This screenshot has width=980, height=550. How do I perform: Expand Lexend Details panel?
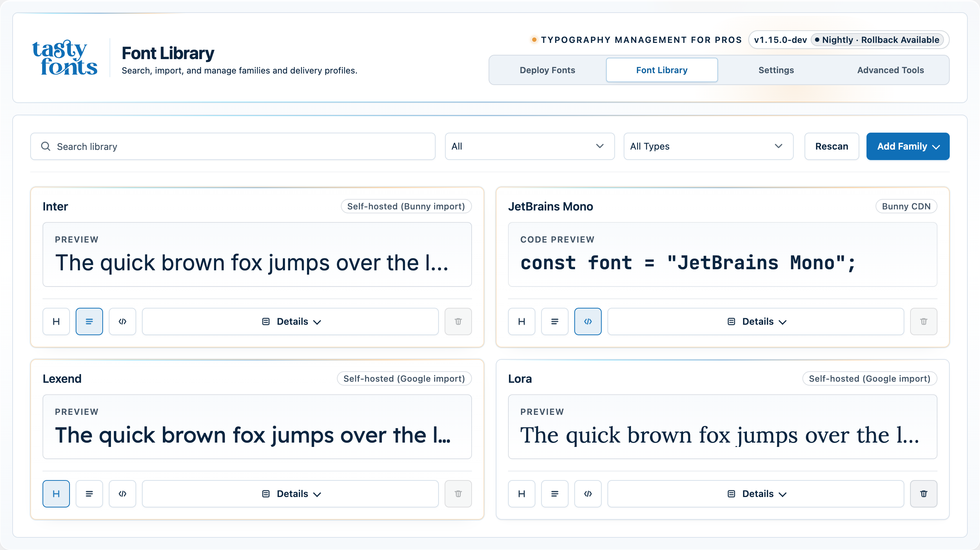[290, 494]
